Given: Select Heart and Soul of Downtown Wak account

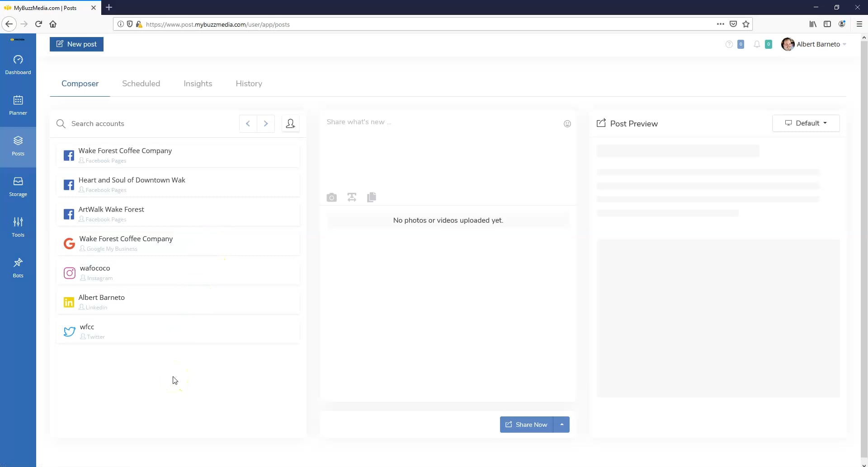Looking at the screenshot, I should point(178,184).
